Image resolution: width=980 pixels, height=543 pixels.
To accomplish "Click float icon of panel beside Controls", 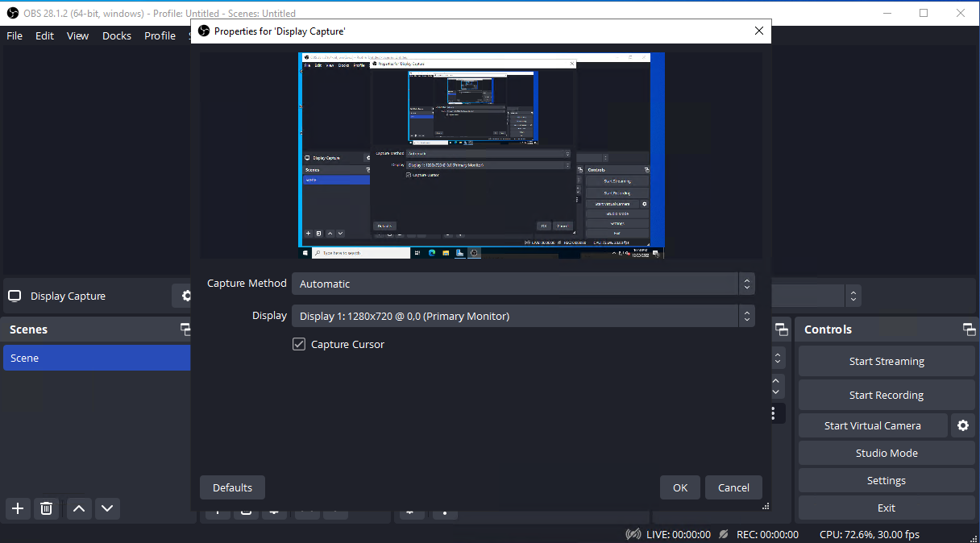I will 781,330.
